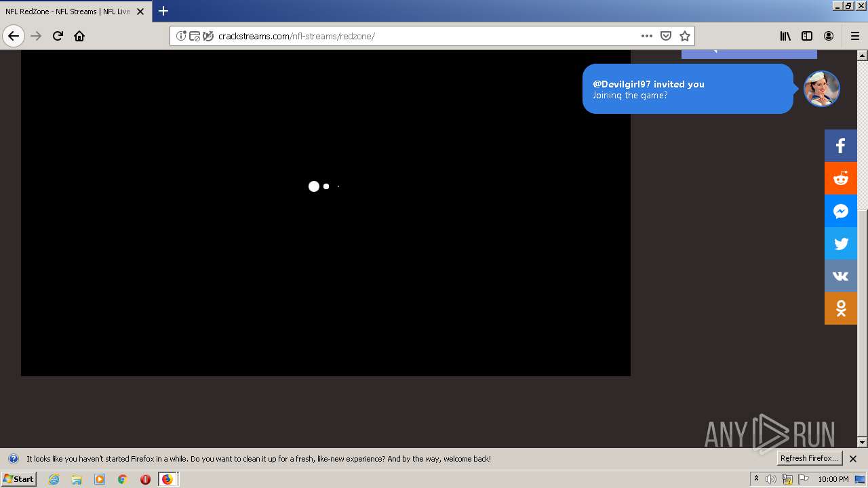Click the forward navigation arrow
The image size is (868, 488).
click(36, 36)
